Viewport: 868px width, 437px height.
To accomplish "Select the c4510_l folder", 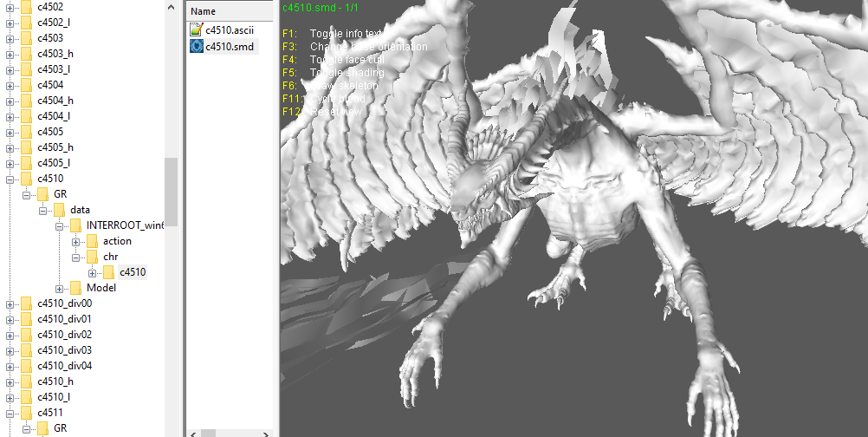I will click(53, 397).
